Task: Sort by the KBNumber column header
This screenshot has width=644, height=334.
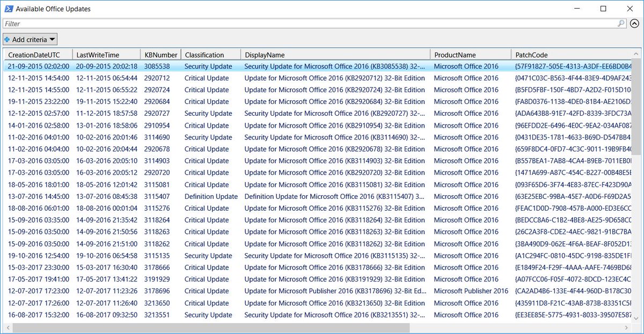Action: tap(160, 55)
